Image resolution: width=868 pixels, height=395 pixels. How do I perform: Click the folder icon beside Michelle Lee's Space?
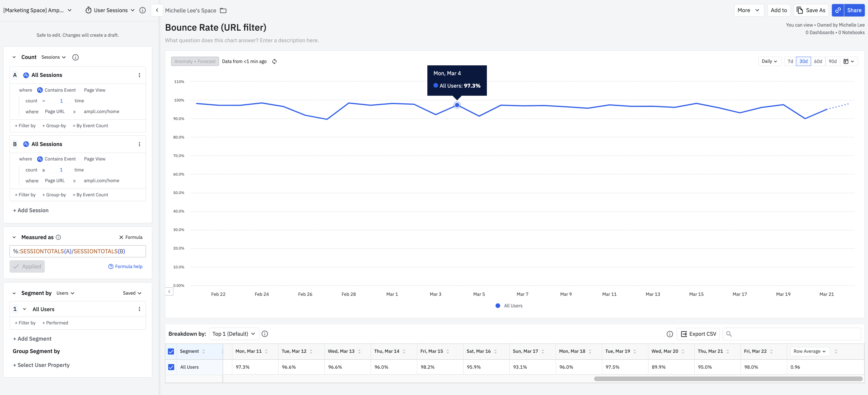point(223,10)
